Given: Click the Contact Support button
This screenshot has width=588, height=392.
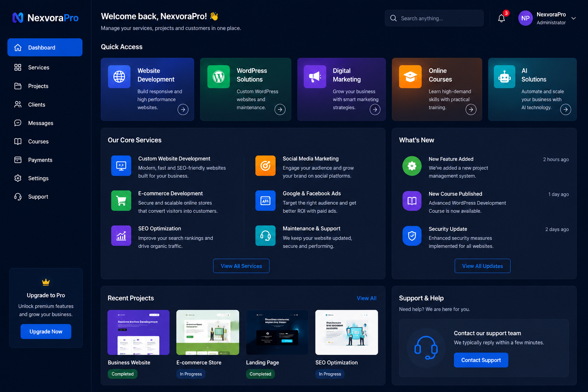Looking at the screenshot, I should (x=481, y=360).
